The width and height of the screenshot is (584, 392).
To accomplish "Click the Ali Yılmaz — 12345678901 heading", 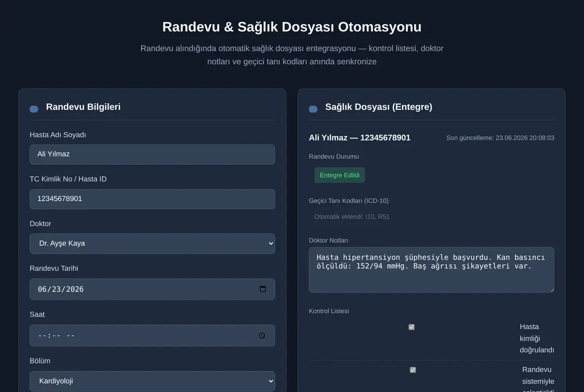I will coord(360,138).
